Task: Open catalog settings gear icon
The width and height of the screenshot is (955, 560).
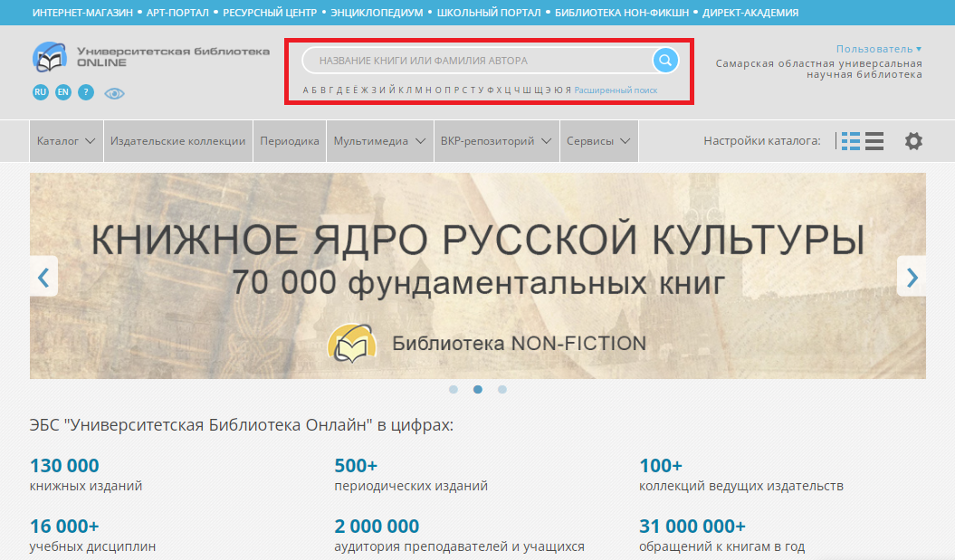Action: pyautogui.click(x=913, y=141)
